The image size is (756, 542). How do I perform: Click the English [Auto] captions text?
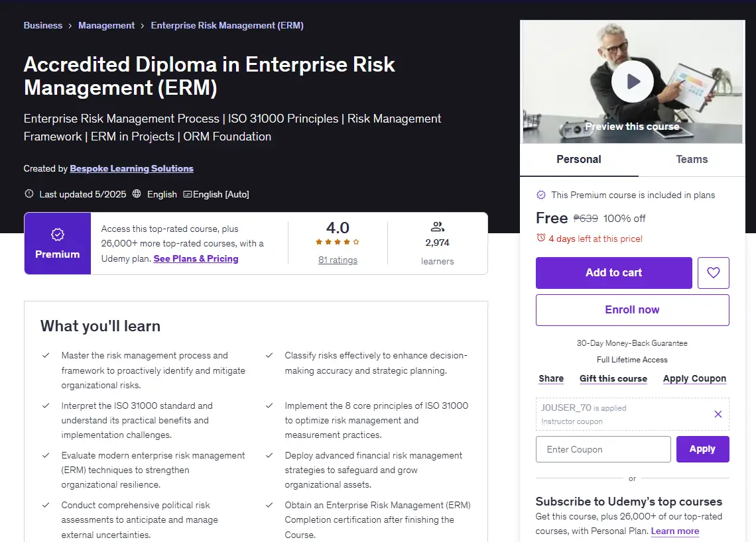[x=221, y=194]
